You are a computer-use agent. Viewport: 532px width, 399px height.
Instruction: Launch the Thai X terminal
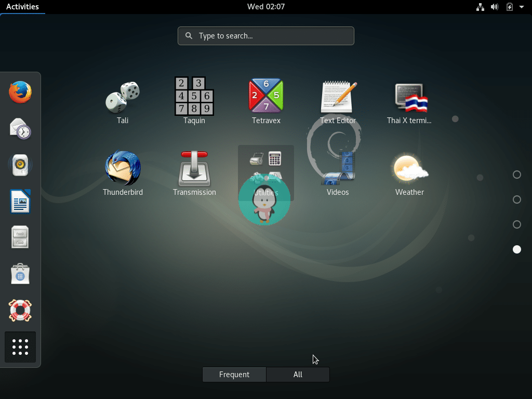coord(409,96)
